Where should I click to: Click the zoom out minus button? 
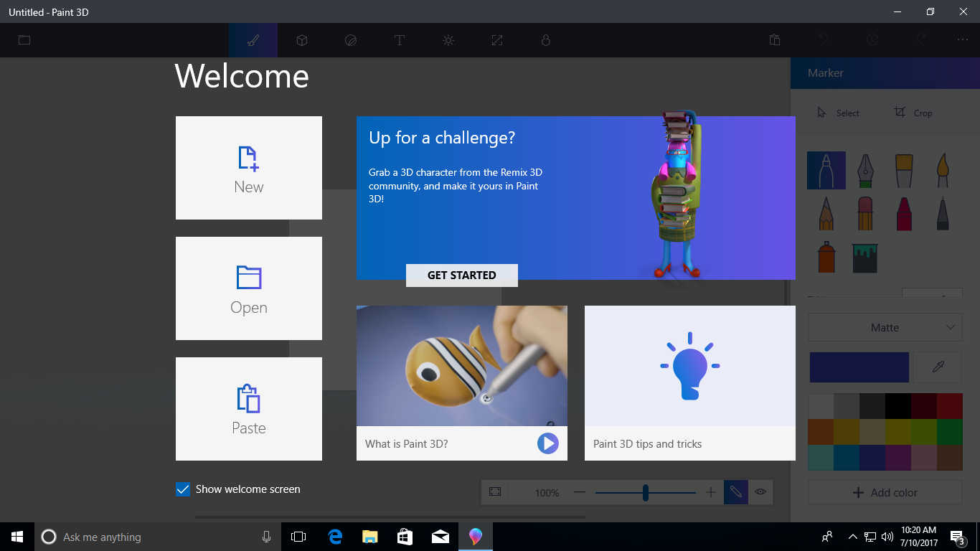[580, 492]
